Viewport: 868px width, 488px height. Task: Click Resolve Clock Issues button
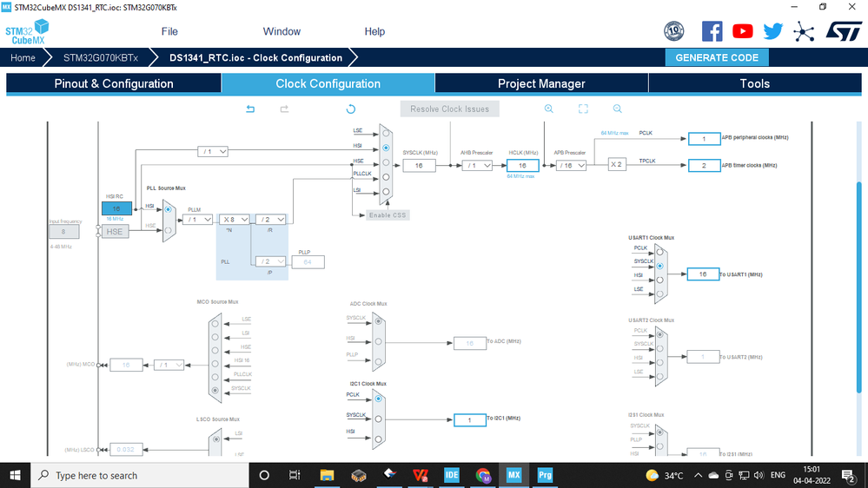[x=449, y=109]
